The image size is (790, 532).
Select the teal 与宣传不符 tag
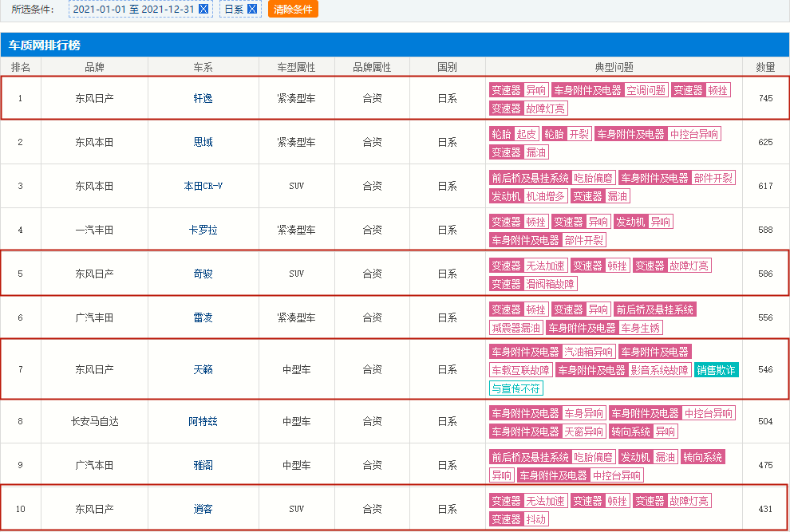tap(516, 388)
